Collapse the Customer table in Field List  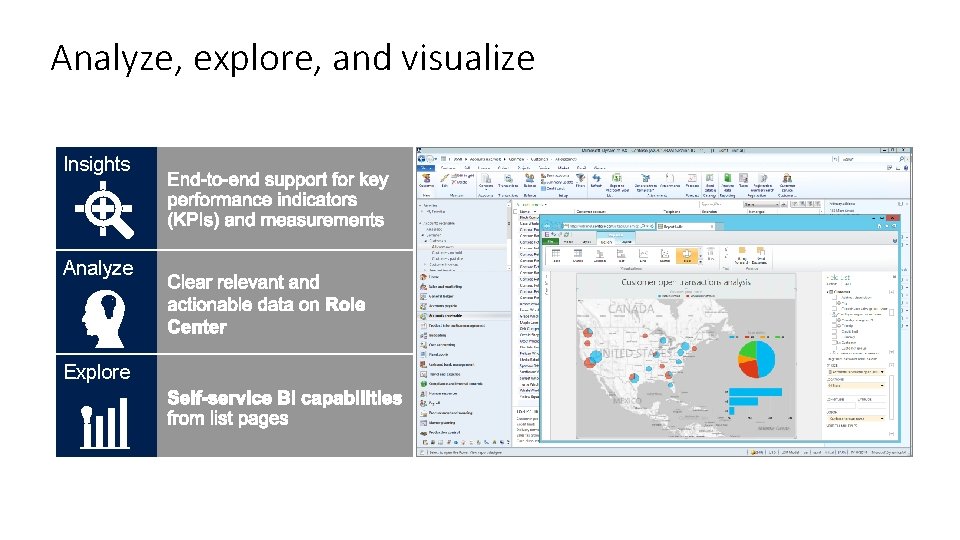[x=830, y=292]
